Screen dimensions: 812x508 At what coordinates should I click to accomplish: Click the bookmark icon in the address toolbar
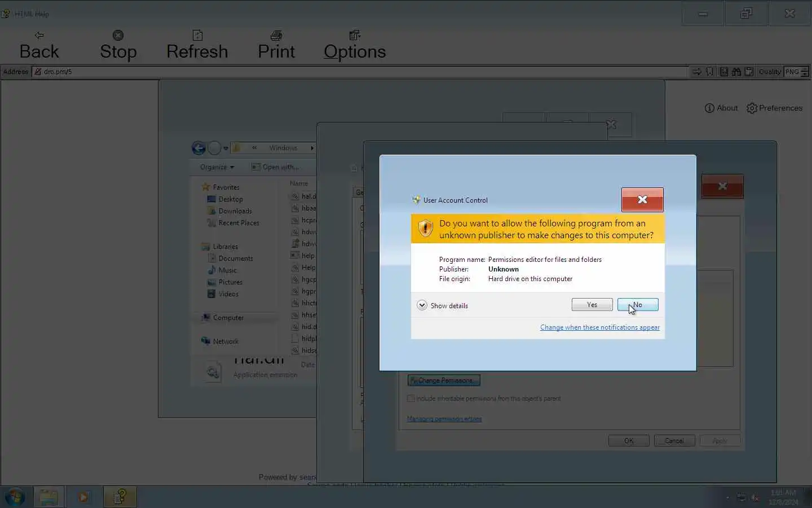pos(710,72)
